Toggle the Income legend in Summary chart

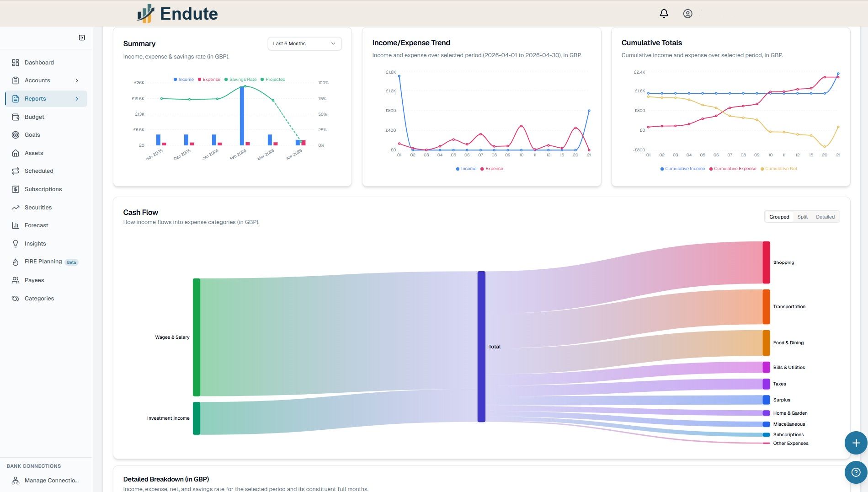pyautogui.click(x=184, y=80)
